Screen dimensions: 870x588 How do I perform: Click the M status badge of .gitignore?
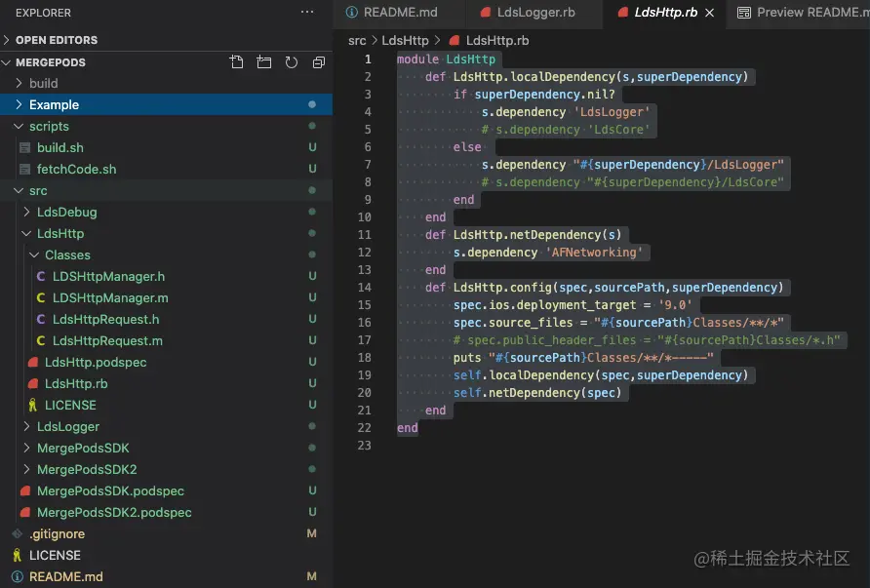coord(311,533)
